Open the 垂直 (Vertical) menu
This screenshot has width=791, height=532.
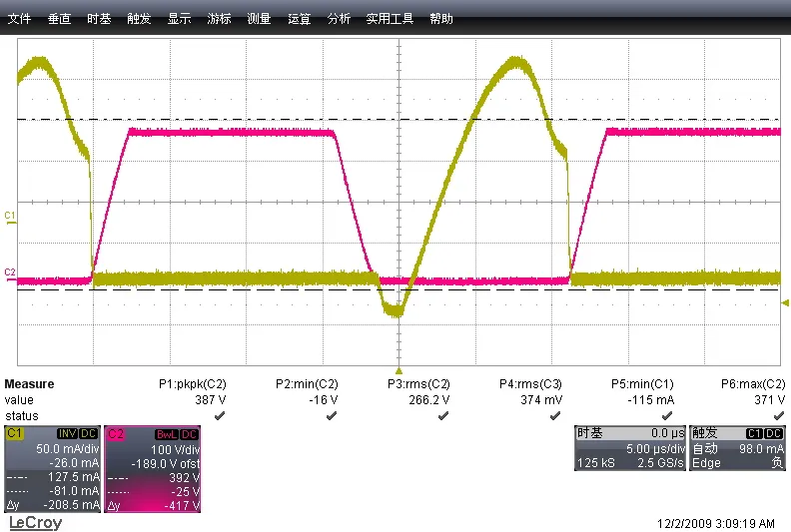(x=59, y=19)
